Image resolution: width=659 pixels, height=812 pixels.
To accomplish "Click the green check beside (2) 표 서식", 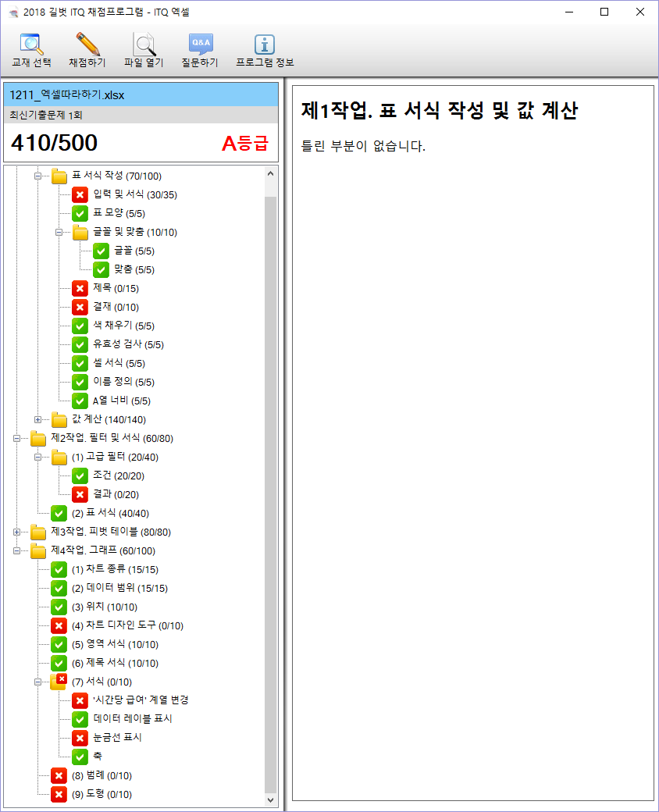I will point(59,513).
